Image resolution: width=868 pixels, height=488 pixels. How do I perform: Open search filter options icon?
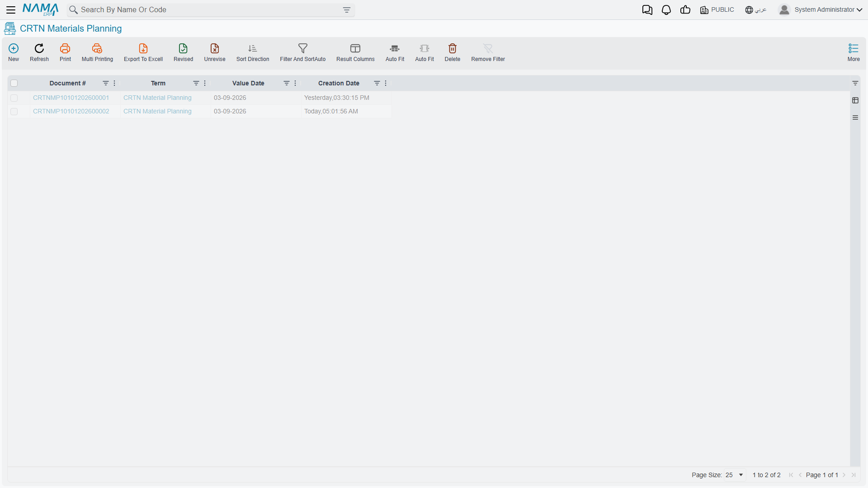coord(347,10)
